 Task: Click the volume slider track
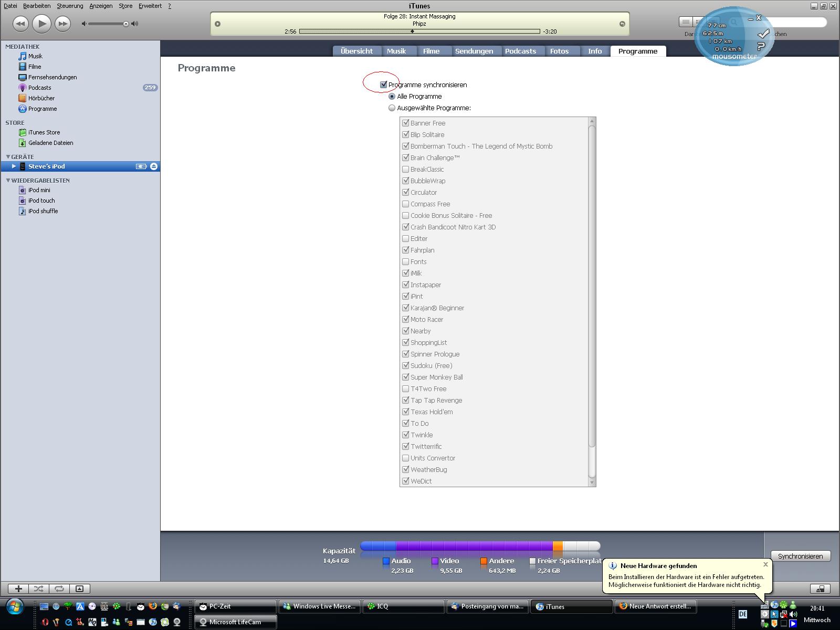[108, 24]
